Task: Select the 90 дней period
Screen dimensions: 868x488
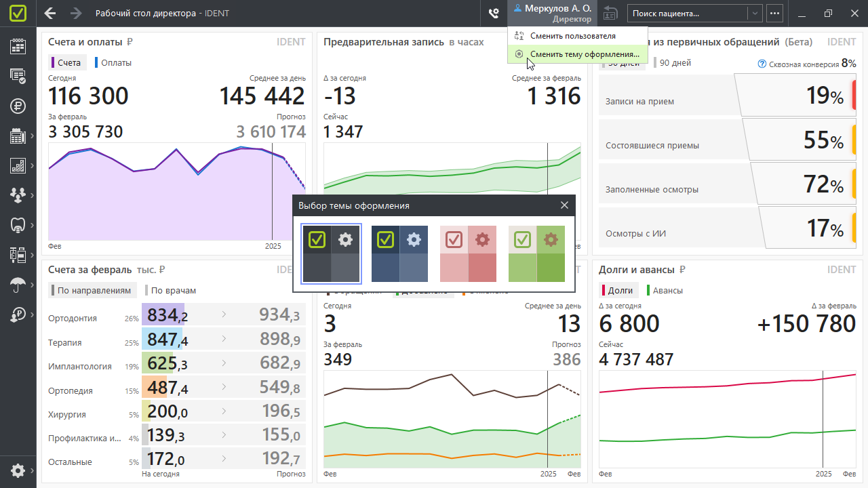Action: click(673, 63)
